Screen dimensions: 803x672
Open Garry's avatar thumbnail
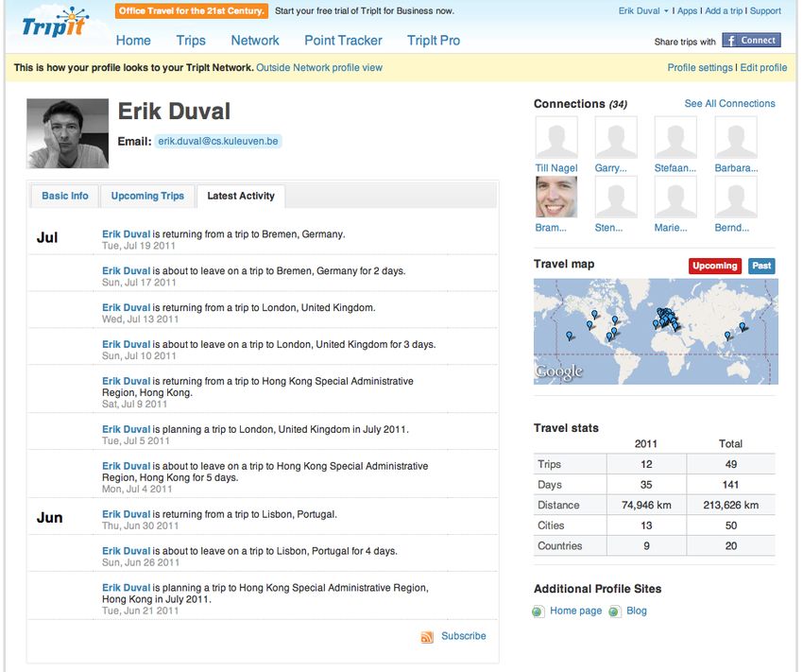click(616, 137)
